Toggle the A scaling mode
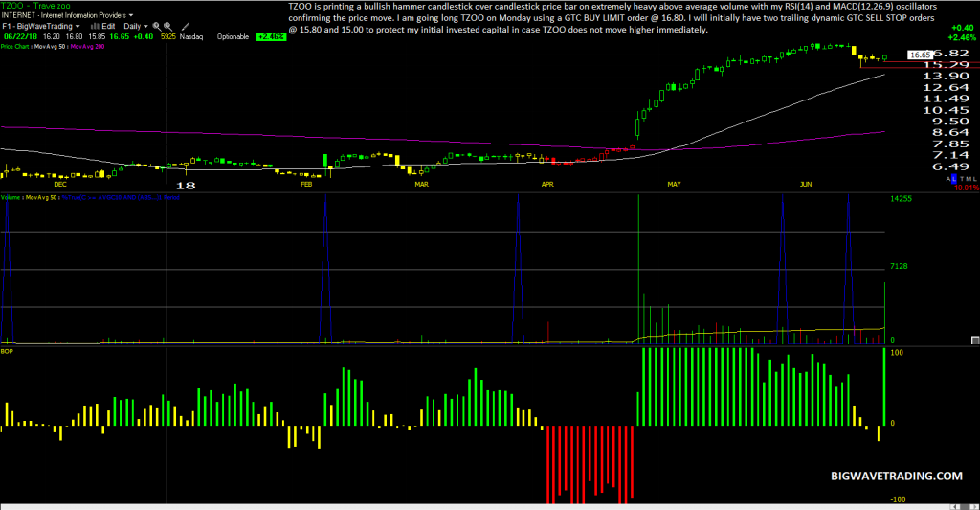 click(x=948, y=179)
